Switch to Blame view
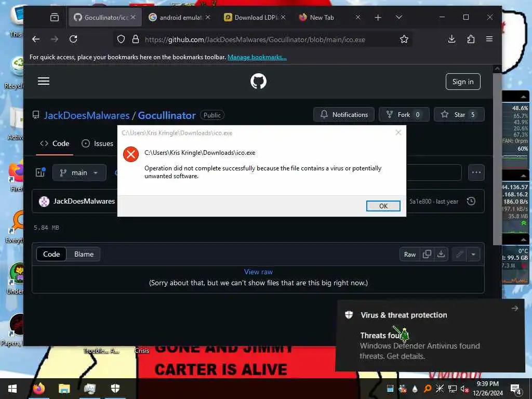The image size is (532, 399). click(84, 254)
